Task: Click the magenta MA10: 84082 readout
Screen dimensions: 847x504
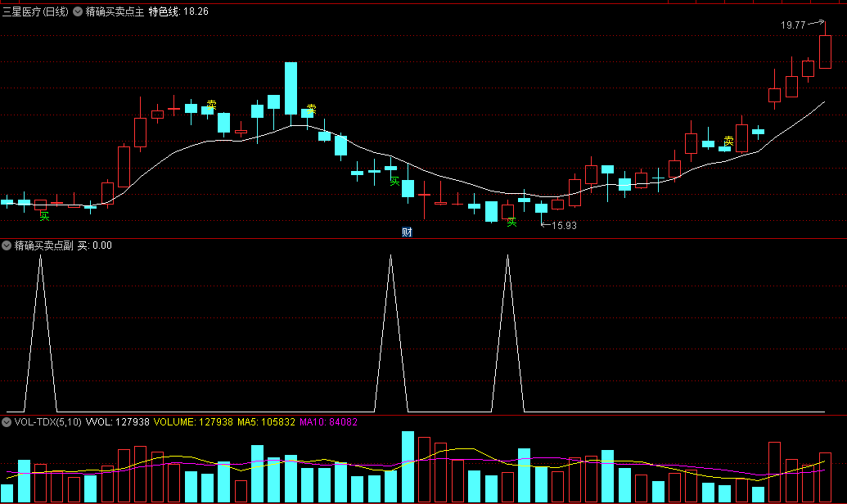Action: click(328, 422)
